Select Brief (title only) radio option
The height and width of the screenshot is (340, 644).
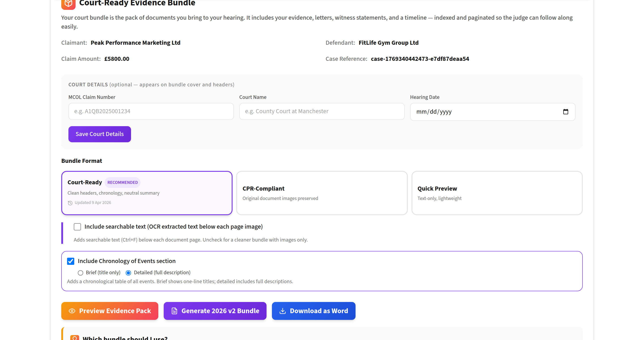pyautogui.click(x=80, y=273)
